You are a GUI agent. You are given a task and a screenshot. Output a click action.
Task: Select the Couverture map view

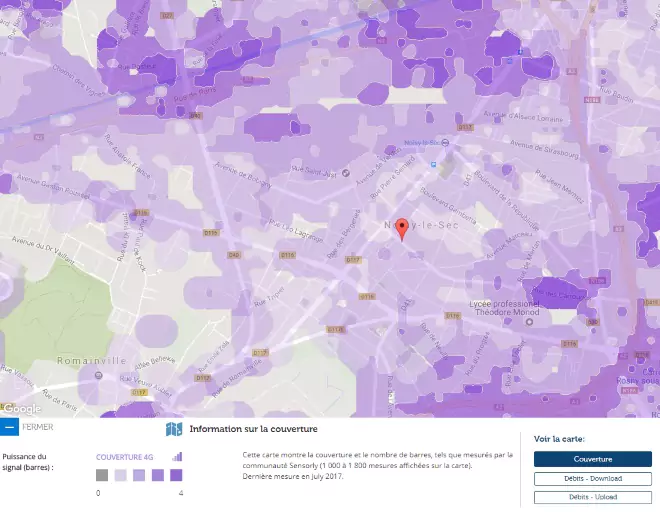(593, 459)
